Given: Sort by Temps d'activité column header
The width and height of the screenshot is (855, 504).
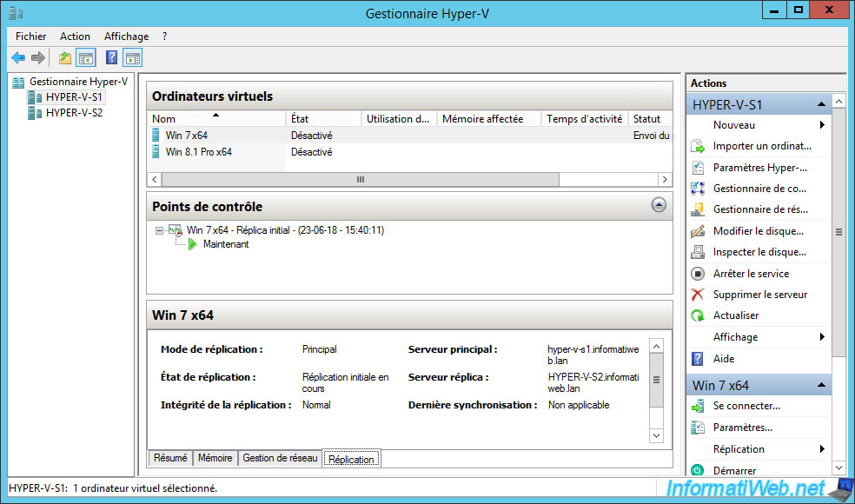Looking at the screenshot, I should [585, 119].
